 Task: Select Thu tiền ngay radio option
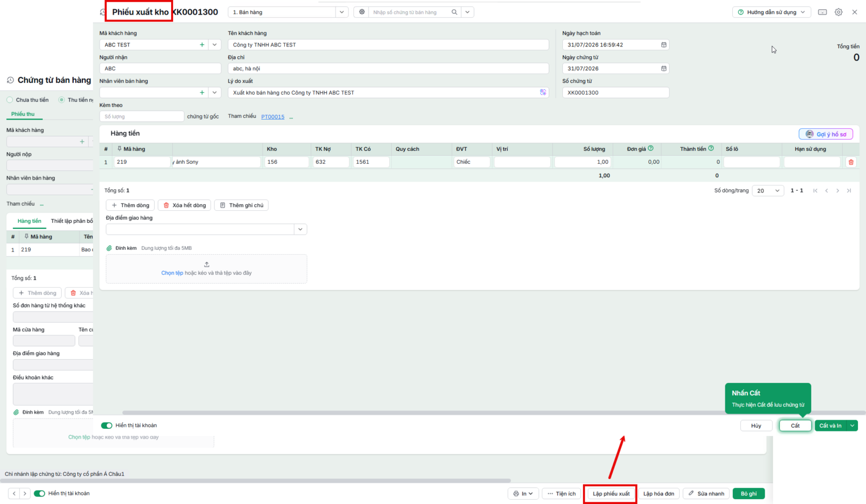pyautogui.click(x=62, y=100)
